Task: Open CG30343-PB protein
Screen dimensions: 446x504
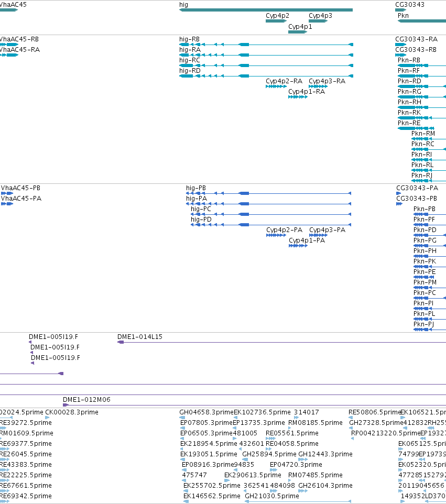Action: click(x=399, y=204)
